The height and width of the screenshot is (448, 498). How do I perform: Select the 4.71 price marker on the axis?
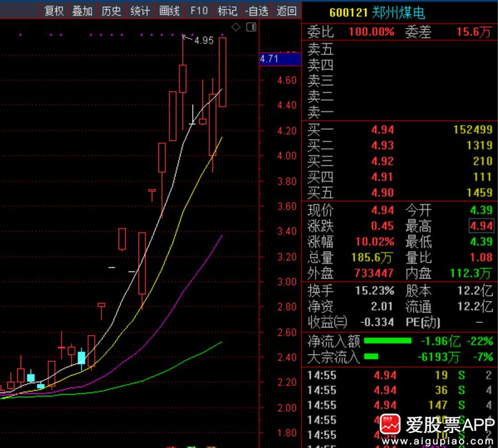[280, 59]
